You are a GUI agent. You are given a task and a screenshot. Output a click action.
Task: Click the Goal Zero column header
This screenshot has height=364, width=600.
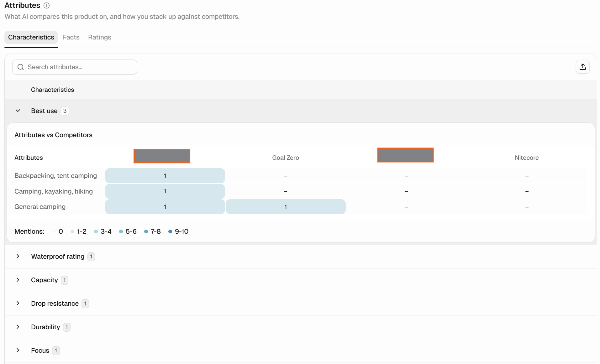(286, 158)
